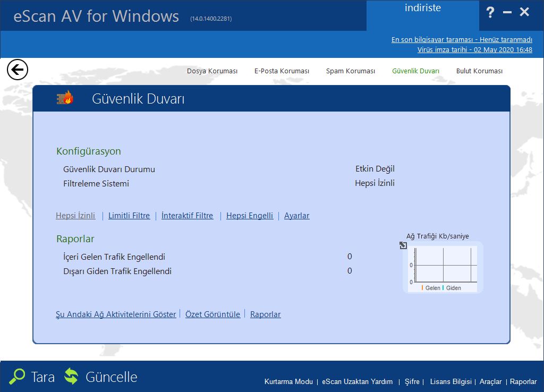Select Hepsi İzinli filter mode
Screen dimensions: 544x392
(75, 216)
